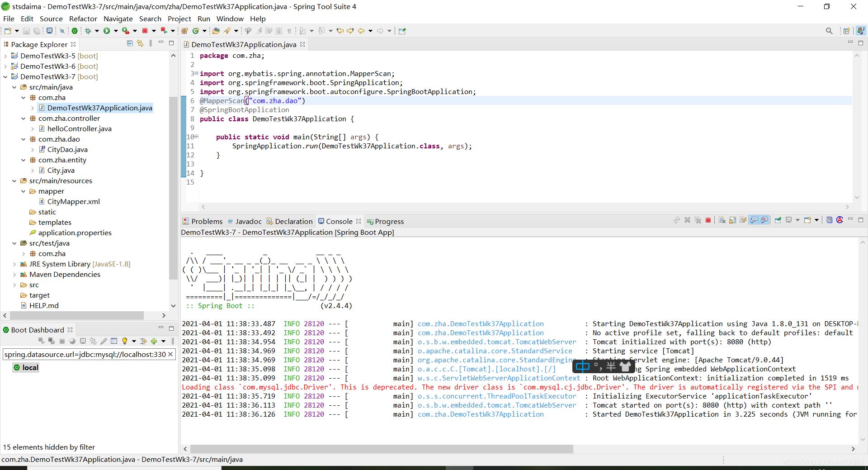
Task: Pin the Console view
Action: tap(778, 220)
